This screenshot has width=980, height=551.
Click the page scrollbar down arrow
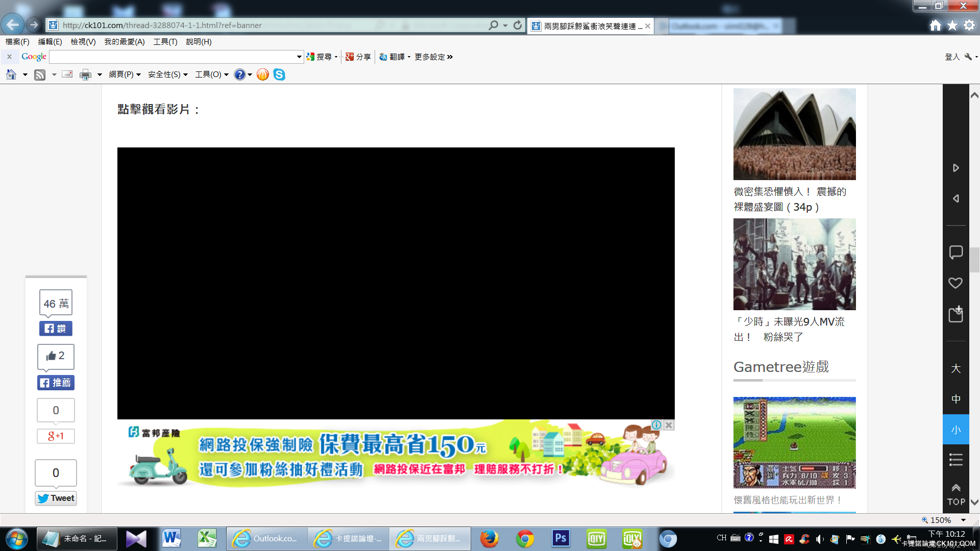[x=974, y=502]
